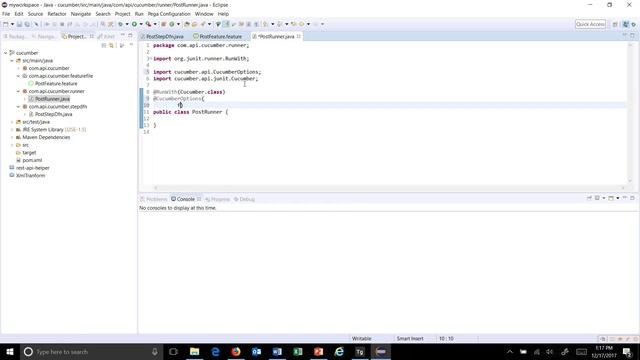Toggle Mark Occurrences toolbar button
Screen dimensions: 640x360
[226, 24]
